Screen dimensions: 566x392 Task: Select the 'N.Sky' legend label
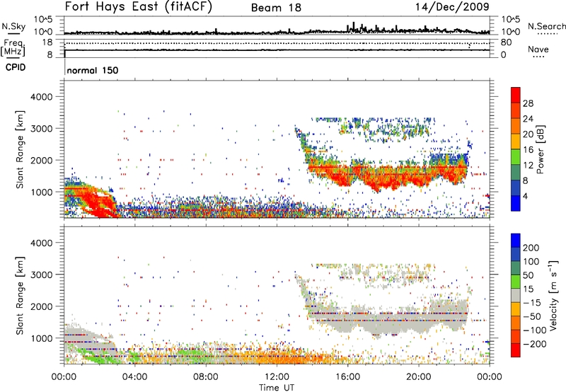[x=13, y=26]
